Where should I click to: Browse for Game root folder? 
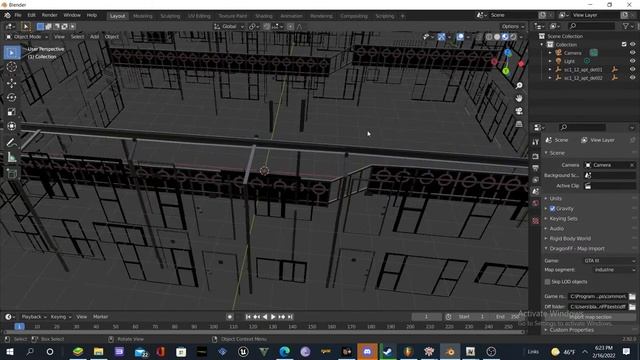point(632,296)
